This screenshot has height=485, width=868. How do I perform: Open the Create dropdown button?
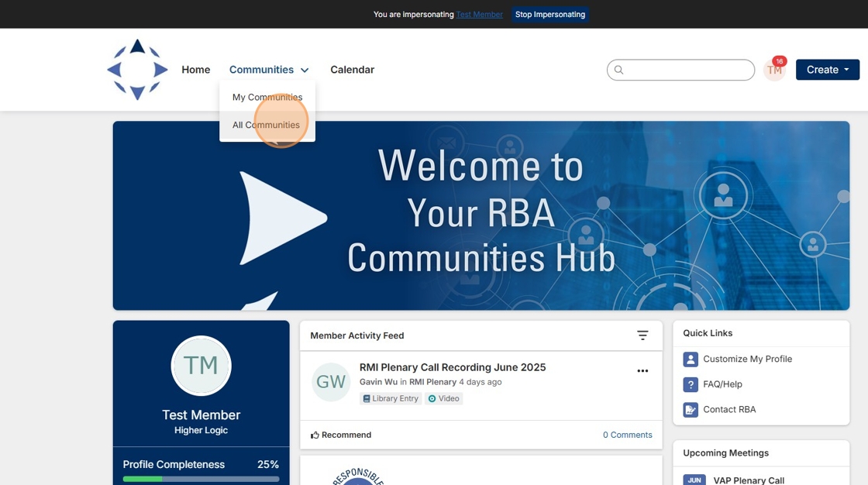tap(828, 70)
